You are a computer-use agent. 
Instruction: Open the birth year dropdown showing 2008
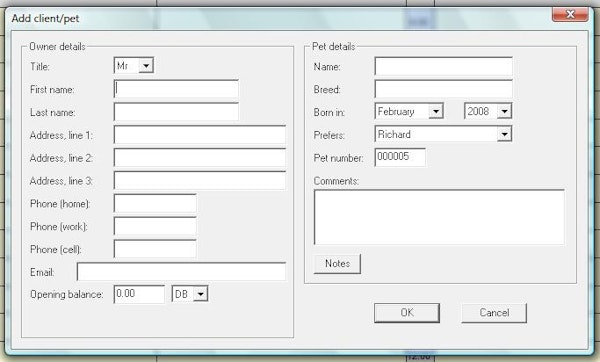click(488, 111)
